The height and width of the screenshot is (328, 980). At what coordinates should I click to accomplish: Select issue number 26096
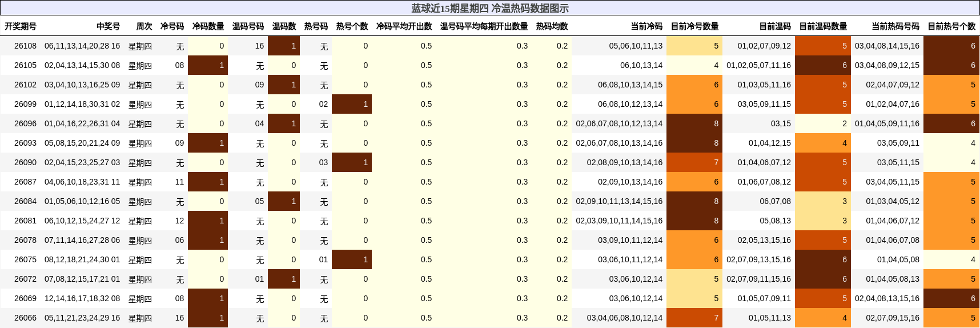(x=25, y=123)
